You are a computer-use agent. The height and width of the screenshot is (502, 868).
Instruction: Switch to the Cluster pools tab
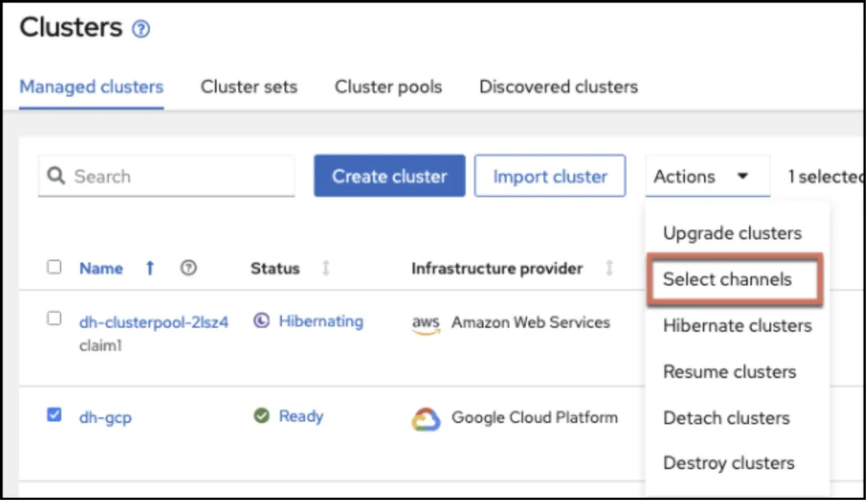point(388,87)
